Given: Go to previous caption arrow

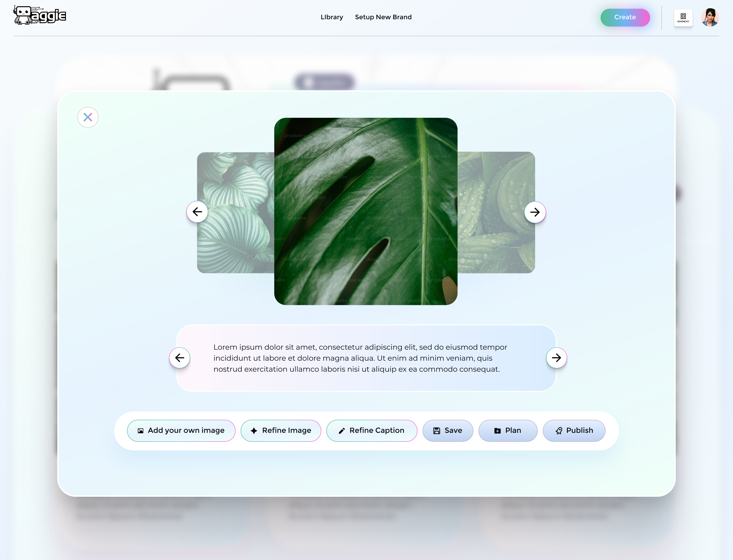Looking at the screenshot, I should click(x=180, y=358).
